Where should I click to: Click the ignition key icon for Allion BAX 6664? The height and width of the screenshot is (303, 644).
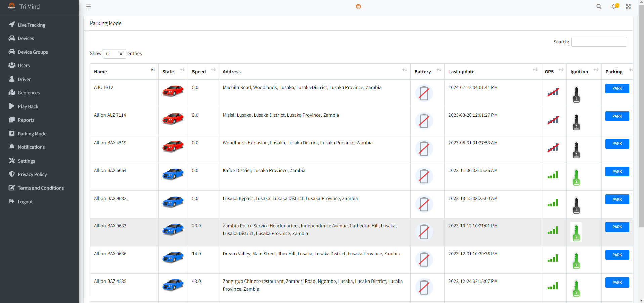[x=576, y=176]
